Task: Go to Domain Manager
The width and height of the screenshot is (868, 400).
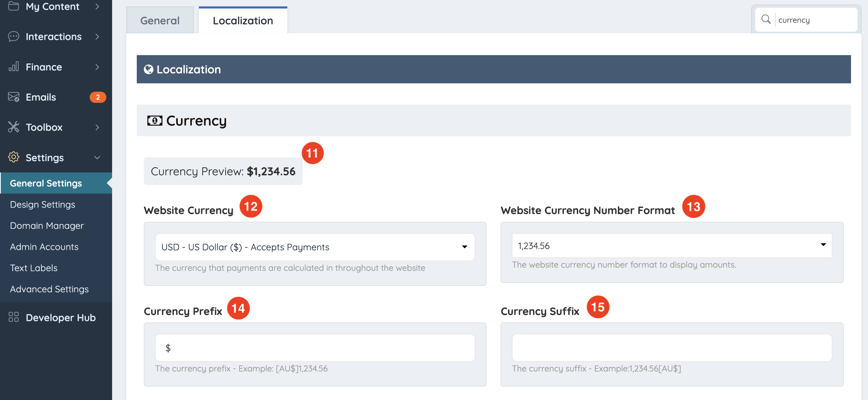Action: click(47, 226)
